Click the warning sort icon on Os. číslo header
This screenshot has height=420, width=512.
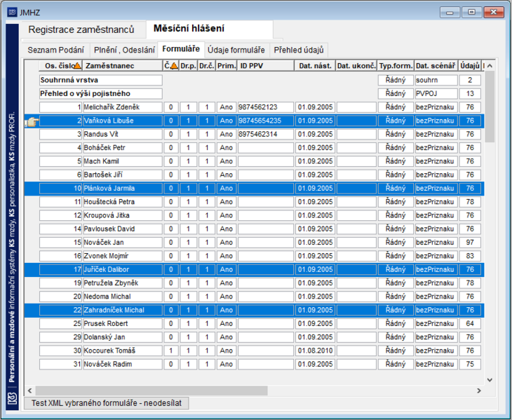[77, 66]
